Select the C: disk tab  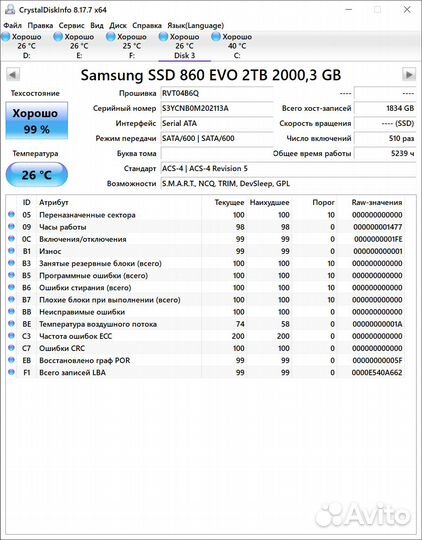237,46
